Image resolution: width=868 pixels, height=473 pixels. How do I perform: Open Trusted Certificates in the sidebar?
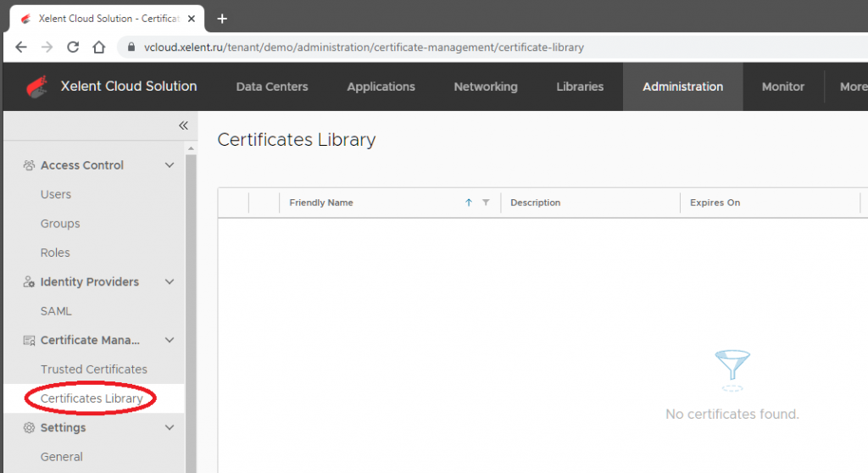(x=93, y=370)
